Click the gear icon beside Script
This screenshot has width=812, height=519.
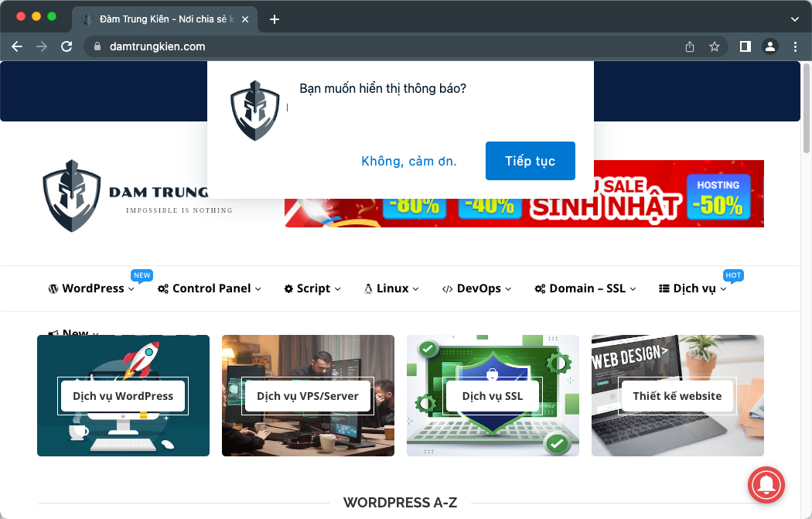click(x=288, y=289)
